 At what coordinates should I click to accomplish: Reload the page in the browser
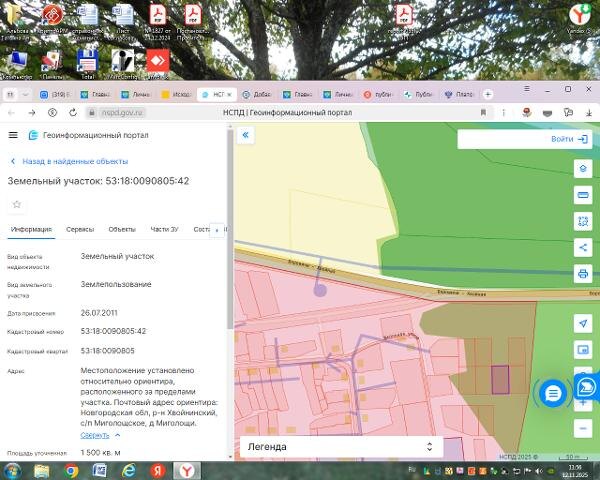coord(73,113)
